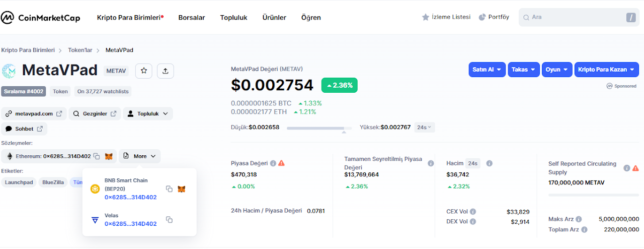Click the MetaVPad token logo
This screenshot has width=644, height=249.
click(x=9, y=71)
